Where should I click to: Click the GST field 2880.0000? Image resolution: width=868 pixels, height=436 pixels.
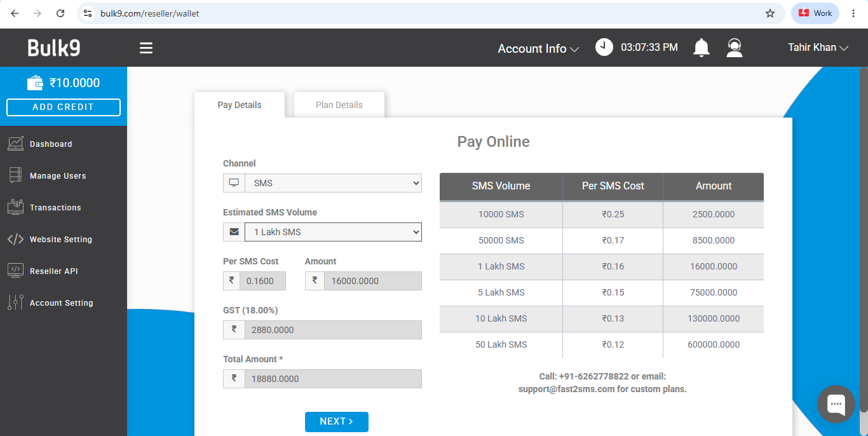333,330
